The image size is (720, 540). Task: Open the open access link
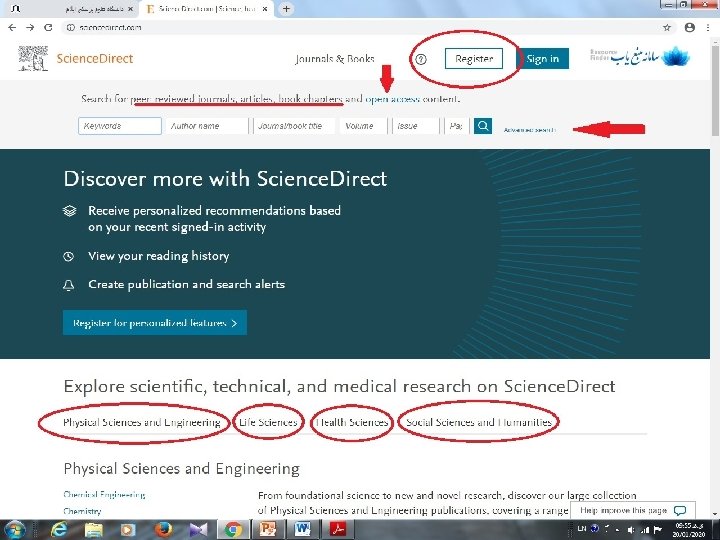click(392, 99)
